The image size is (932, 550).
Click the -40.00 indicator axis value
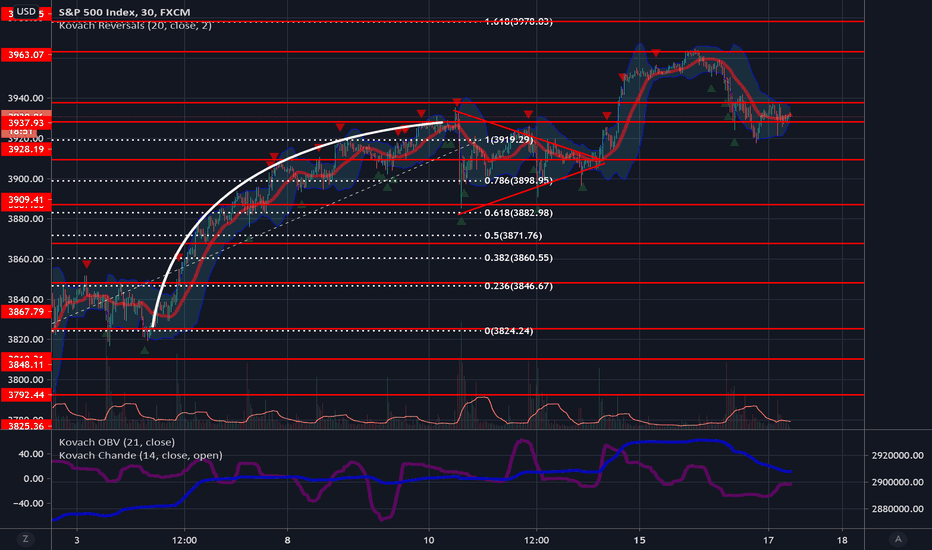(29, 503)
